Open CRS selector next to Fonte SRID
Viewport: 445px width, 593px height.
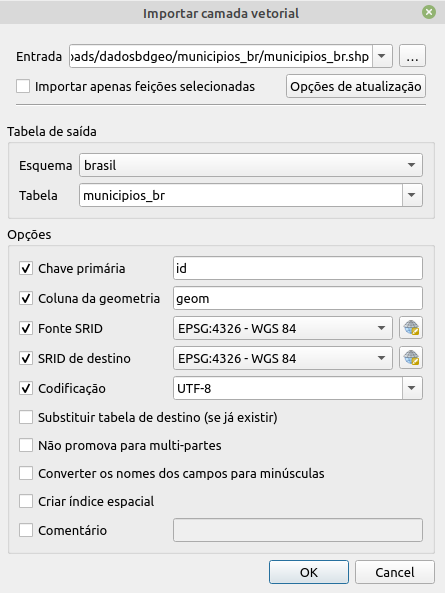pyautogui.click(x=411, y=328)
